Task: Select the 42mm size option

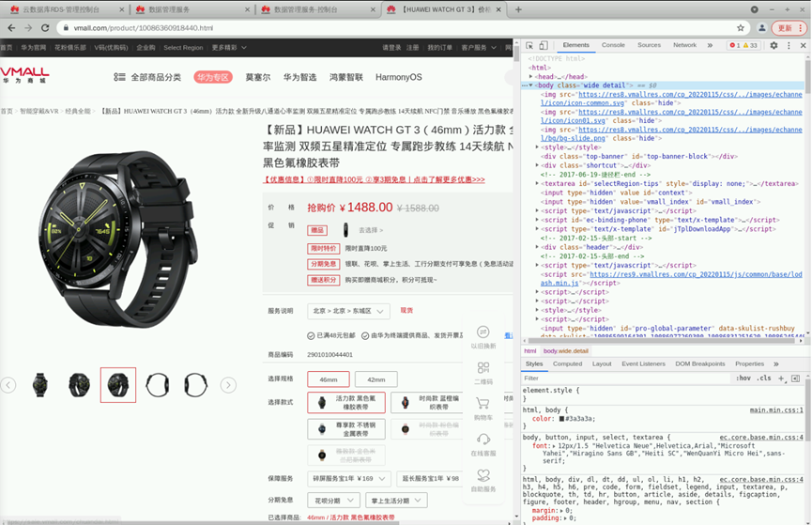Action: 376,379
